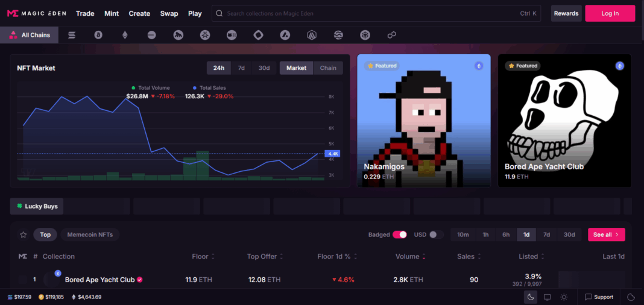644x305 pixels.
Task: Switch chart view to Chain
Action: pyautogui.click(x=328, y=68)
